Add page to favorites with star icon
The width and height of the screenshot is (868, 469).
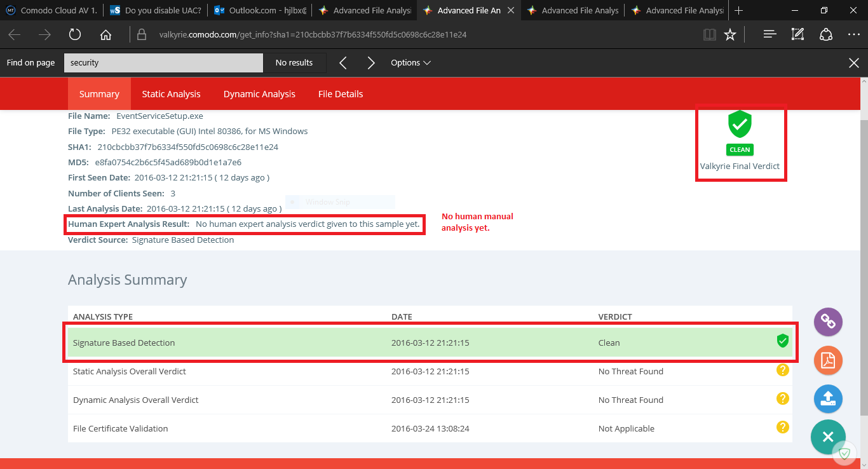coord(730,35)
